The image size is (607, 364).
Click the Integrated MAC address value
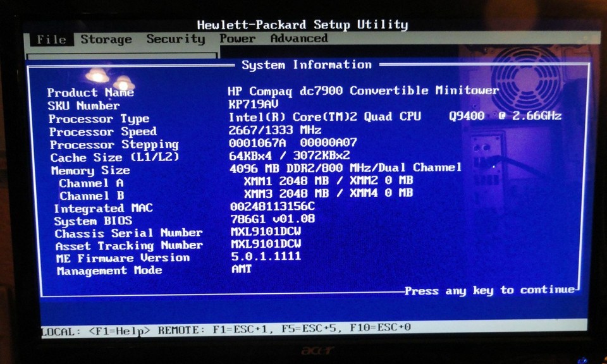coord(273,207)
